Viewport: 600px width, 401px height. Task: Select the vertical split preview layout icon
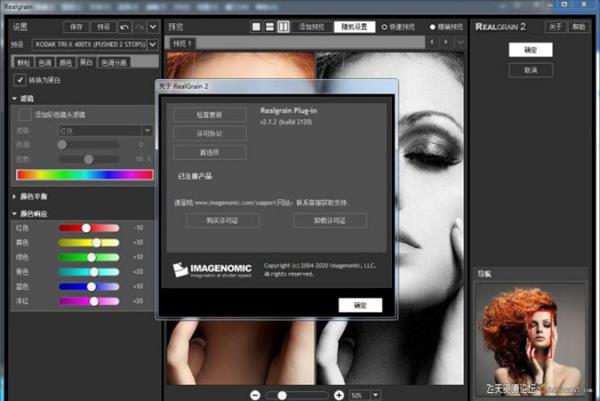tap(283, 26)
